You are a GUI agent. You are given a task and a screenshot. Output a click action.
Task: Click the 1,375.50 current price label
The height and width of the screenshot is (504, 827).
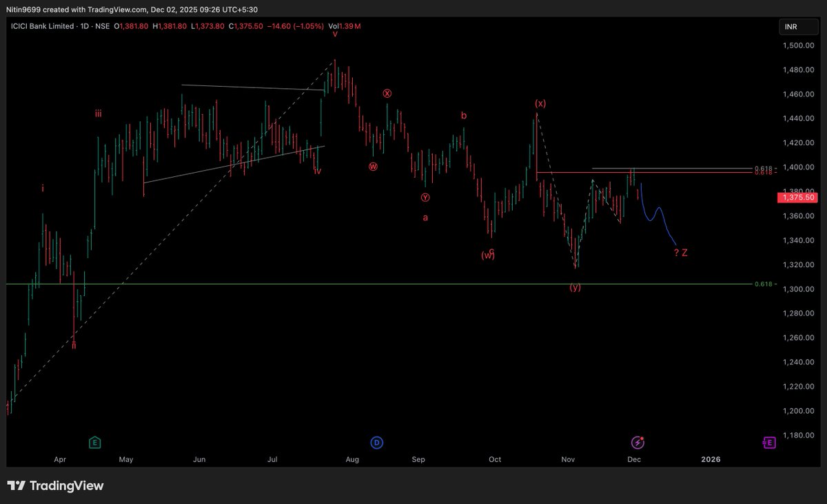click(797, 197)
